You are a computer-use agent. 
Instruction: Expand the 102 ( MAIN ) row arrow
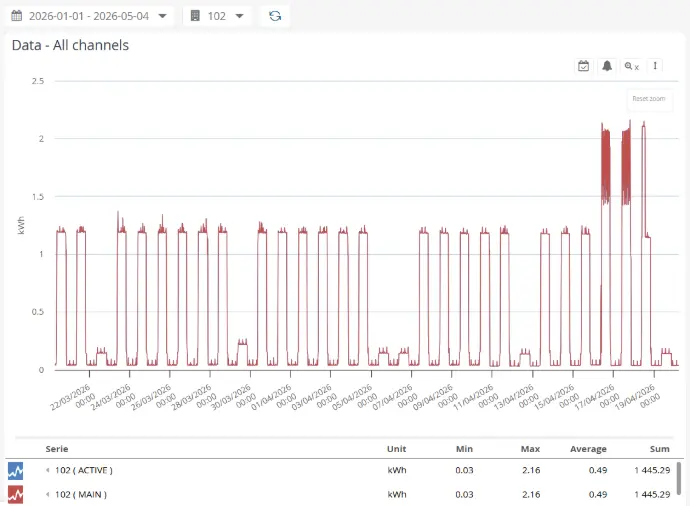48,495
